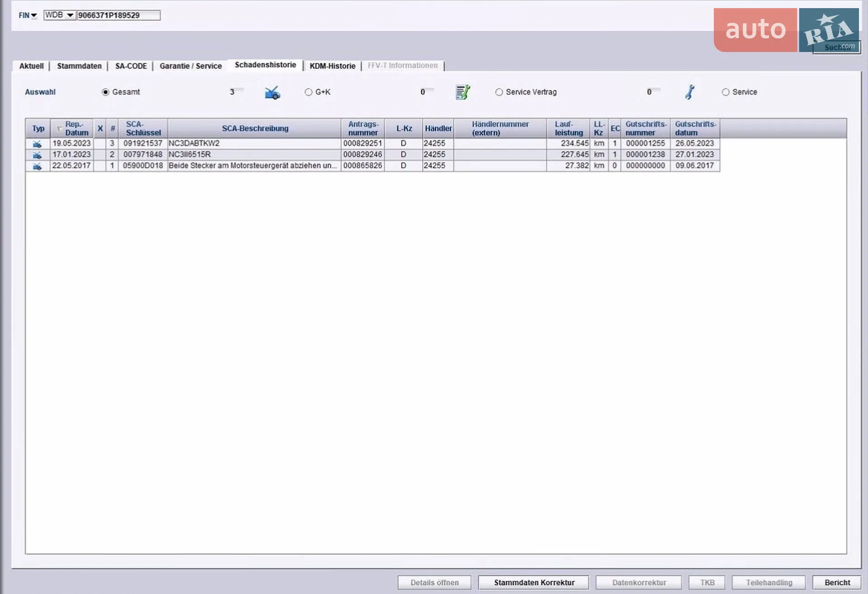The height and width of the screenshot is (594, 868).
Task: Click the Antragsnummer column header
Action: point(363,128)
